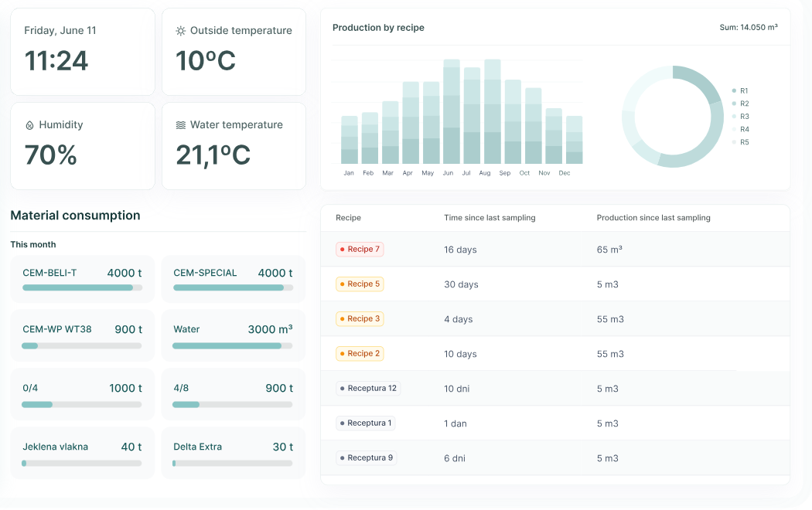Click the R3 legend dot
Image resolution: width=812 pixels, height=510 pixels.
click(734, 117)
